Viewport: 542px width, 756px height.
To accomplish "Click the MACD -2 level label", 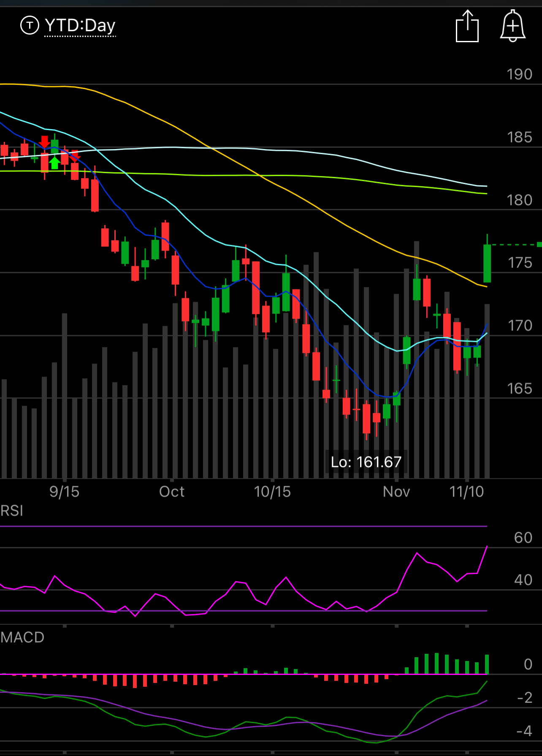I will point(525,698).
